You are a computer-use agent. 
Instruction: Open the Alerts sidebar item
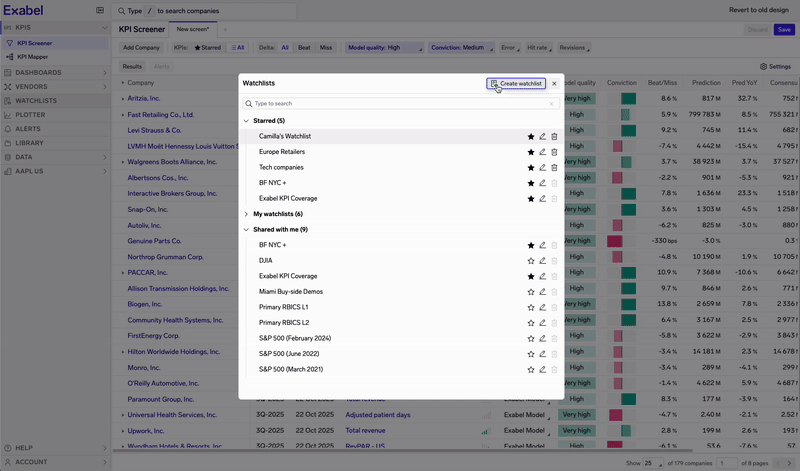[x=55, y=129]
